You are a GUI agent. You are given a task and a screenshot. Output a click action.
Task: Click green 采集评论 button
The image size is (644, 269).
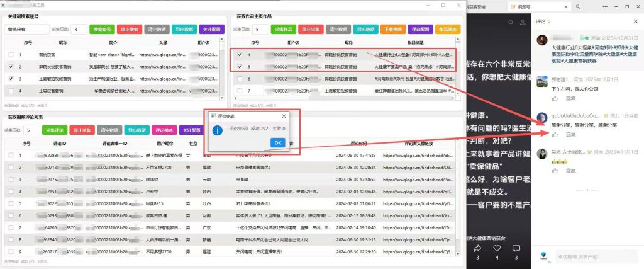click(55, 130)
